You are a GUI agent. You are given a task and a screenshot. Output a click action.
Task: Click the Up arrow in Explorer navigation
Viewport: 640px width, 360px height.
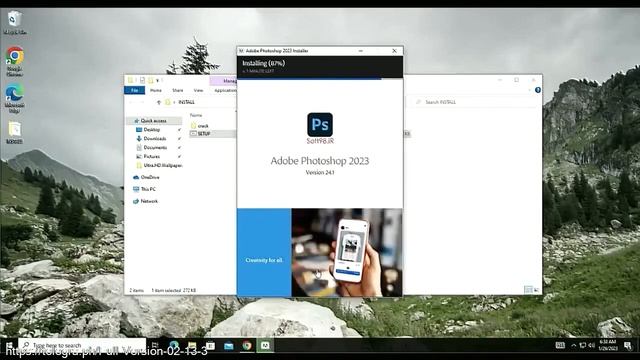click(159, 102)
